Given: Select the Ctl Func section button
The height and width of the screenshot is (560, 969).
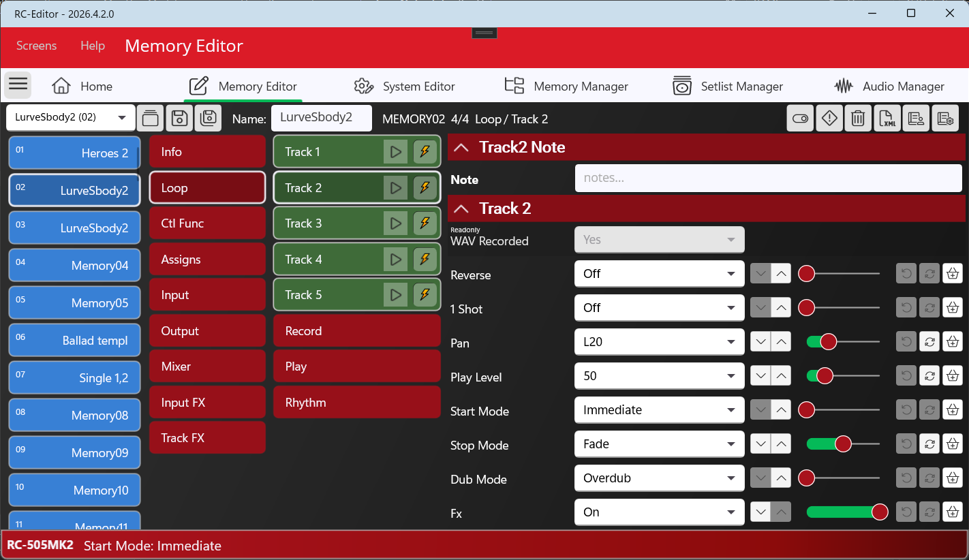Looking at the screenshot, I should pos(207,223).
